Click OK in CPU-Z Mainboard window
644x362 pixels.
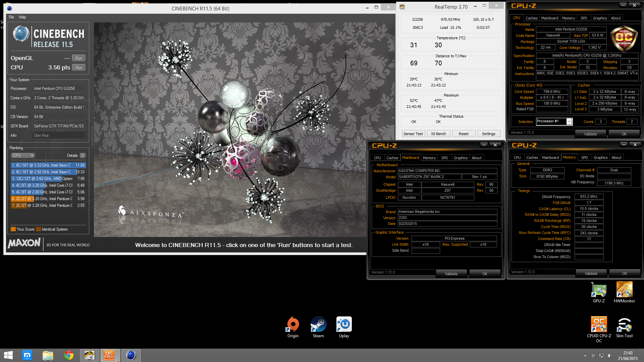point(485,274)
